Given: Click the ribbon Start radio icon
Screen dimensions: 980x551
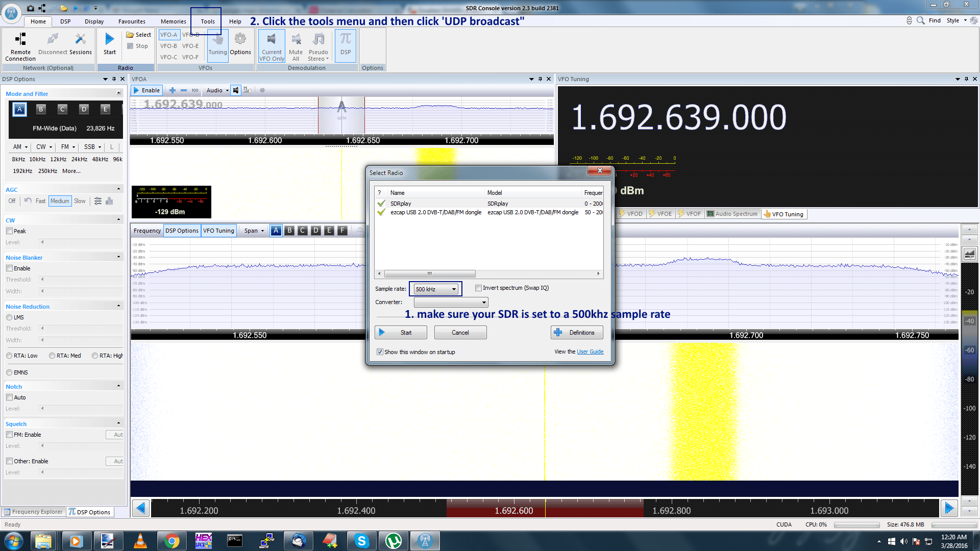Looking at the screenshot, I should [110, 39].
